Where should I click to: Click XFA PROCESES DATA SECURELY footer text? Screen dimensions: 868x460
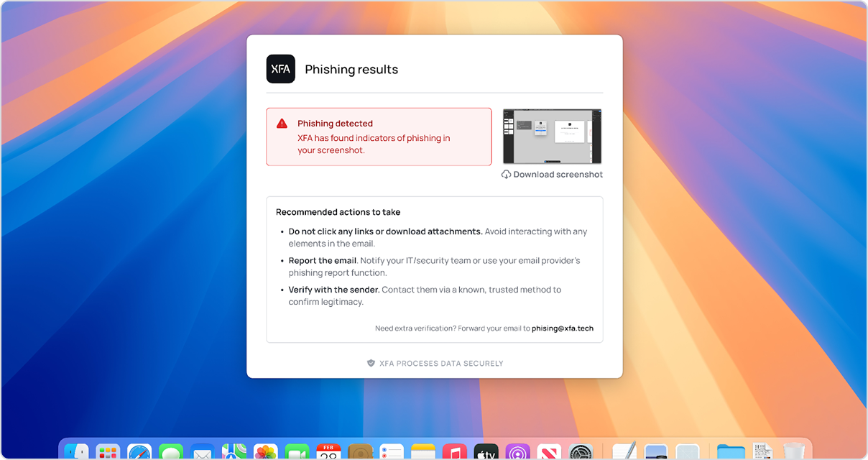pos(441,364)
